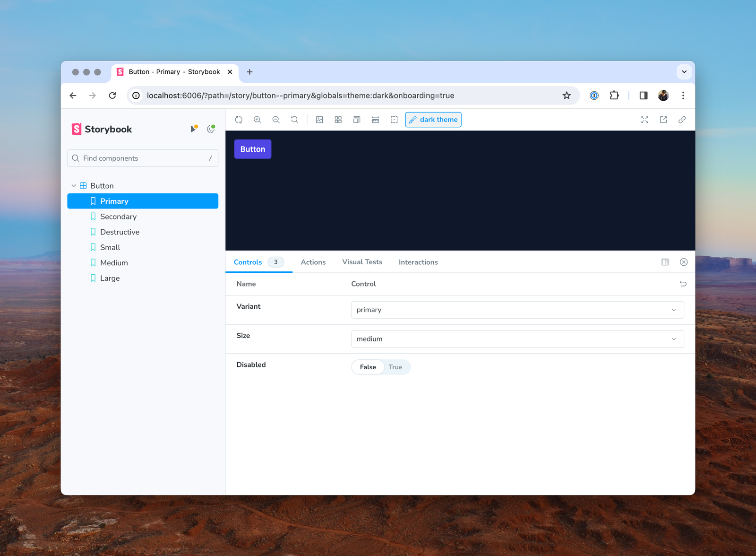Zoom out of the canvas

(276, 120)
